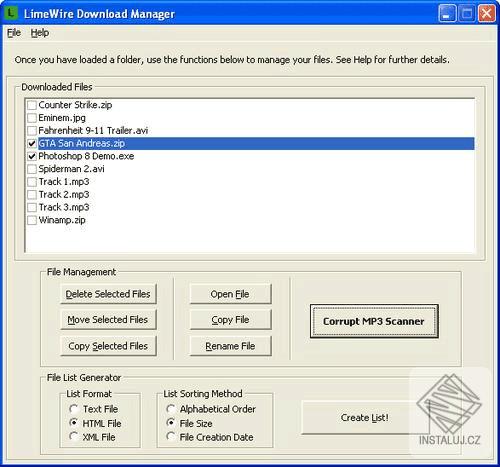Click the Rename File button
Viewport: 500px width, 467px height.
[230, 346]
